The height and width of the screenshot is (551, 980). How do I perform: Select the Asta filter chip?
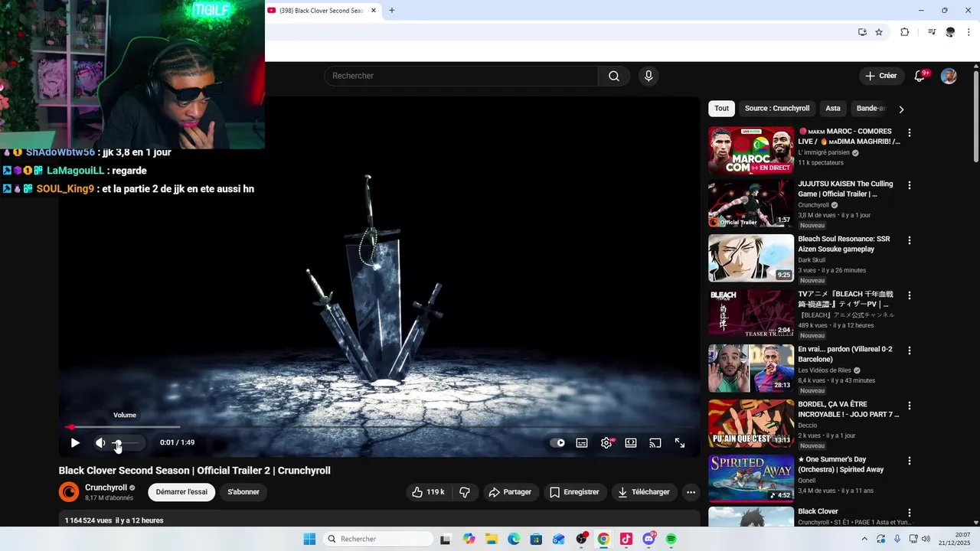click(833, 109)
